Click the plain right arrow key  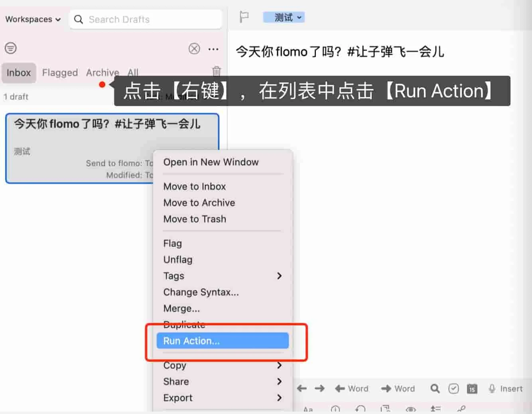click(319, 388)
